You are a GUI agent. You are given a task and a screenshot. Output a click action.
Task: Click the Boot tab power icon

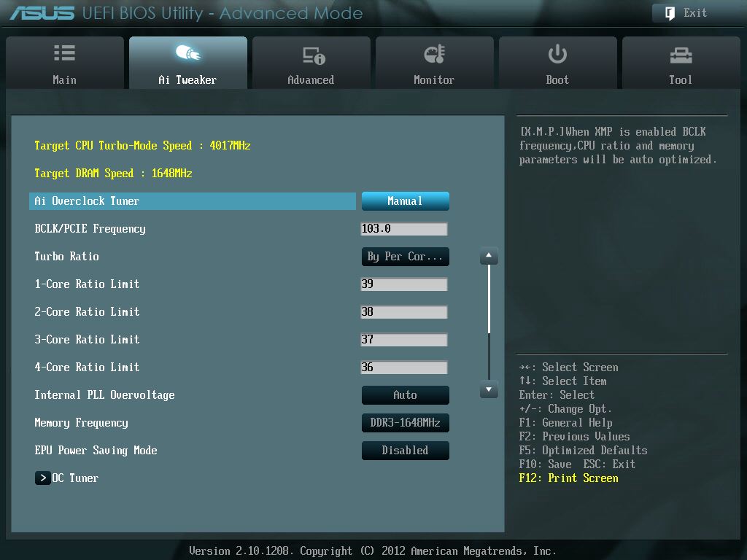point(557,54)
